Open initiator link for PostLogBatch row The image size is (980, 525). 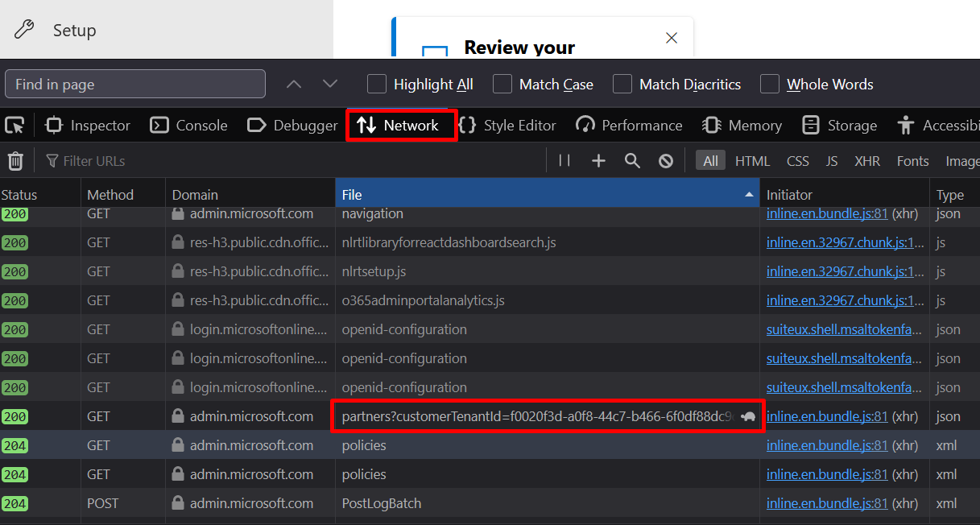pyautogui.click(x=827, y=503)
